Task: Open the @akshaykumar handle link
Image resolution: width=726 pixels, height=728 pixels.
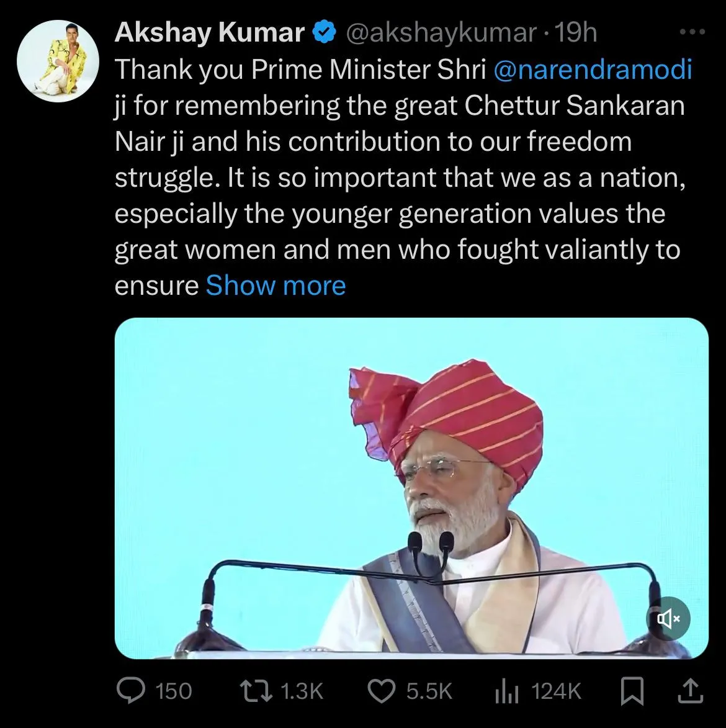Action: (x=440, y=34)
